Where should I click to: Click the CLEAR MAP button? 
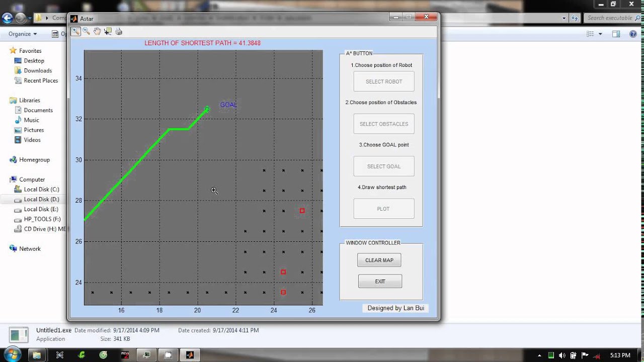pyautogui.click(x=379, y=260)
